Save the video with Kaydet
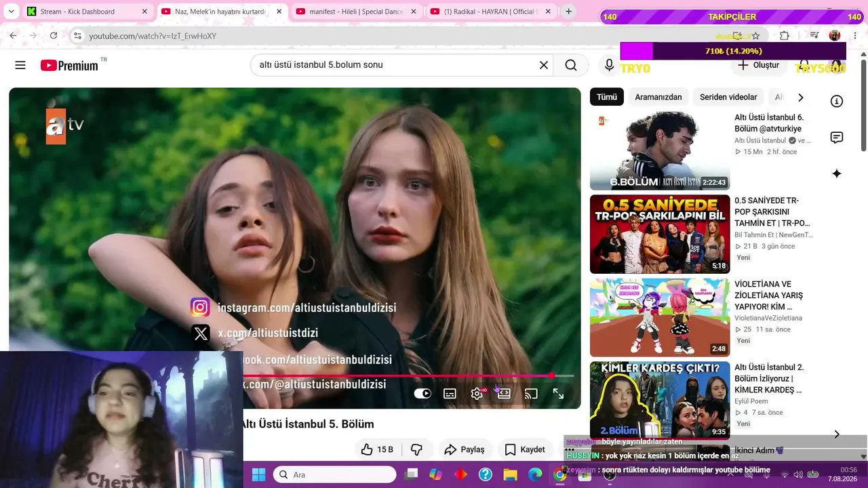Screen dimensions: 868x488 [x=525, y=449]
